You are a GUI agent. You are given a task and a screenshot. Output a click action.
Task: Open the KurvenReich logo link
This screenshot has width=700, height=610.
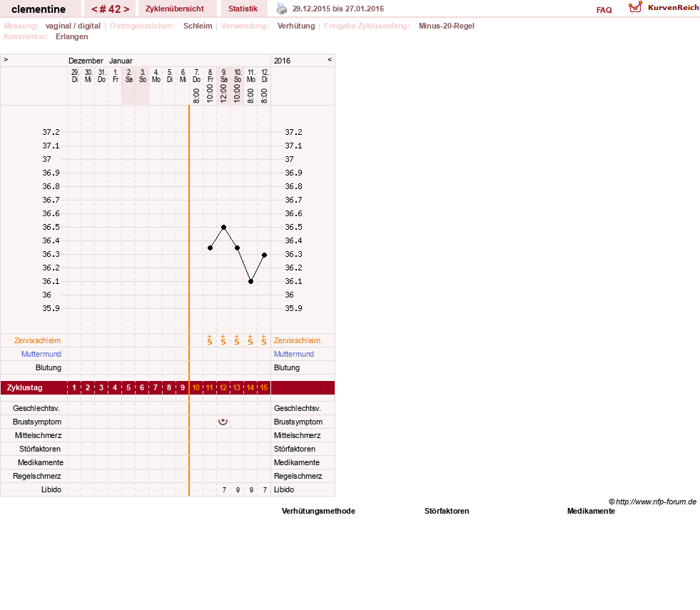click(x=664, y=8)
